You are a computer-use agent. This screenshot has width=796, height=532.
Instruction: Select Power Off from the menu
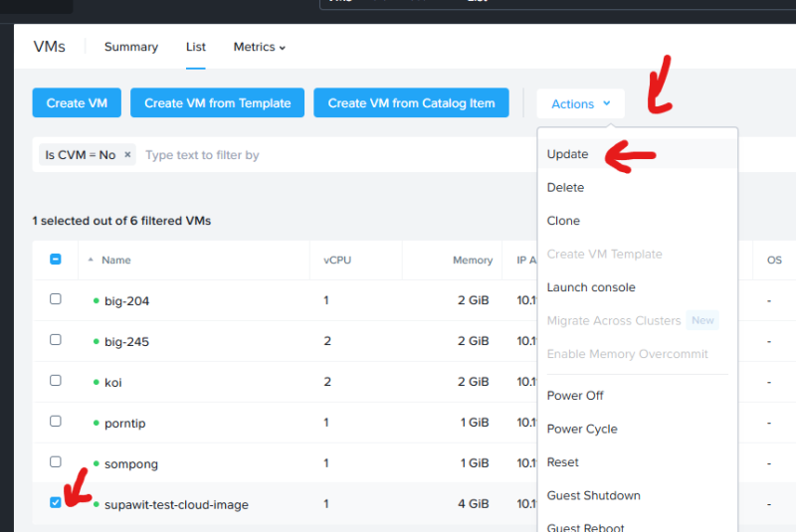(x=575, y=396)
